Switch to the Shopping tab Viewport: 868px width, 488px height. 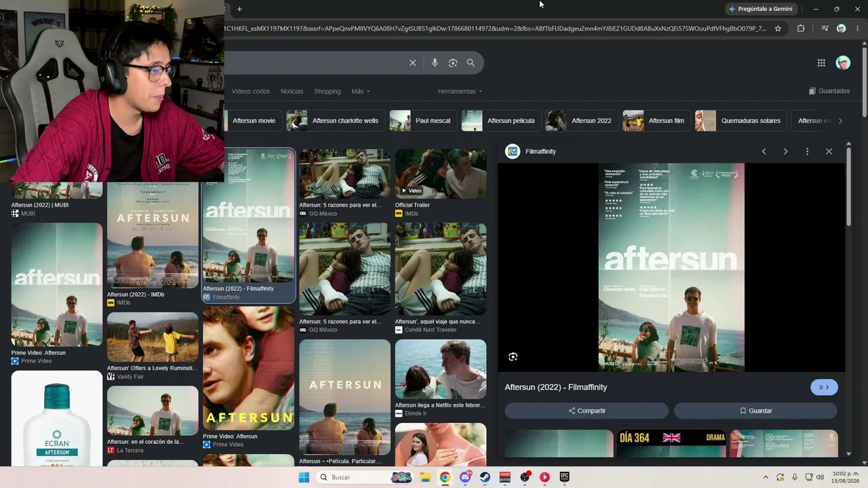pos(327,91)
